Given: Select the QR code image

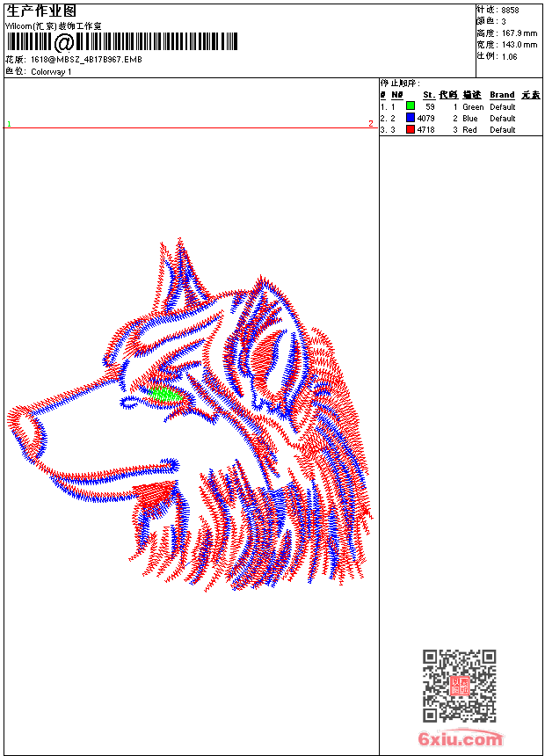Looking at the screenshot, I should (x=459, y=685).
